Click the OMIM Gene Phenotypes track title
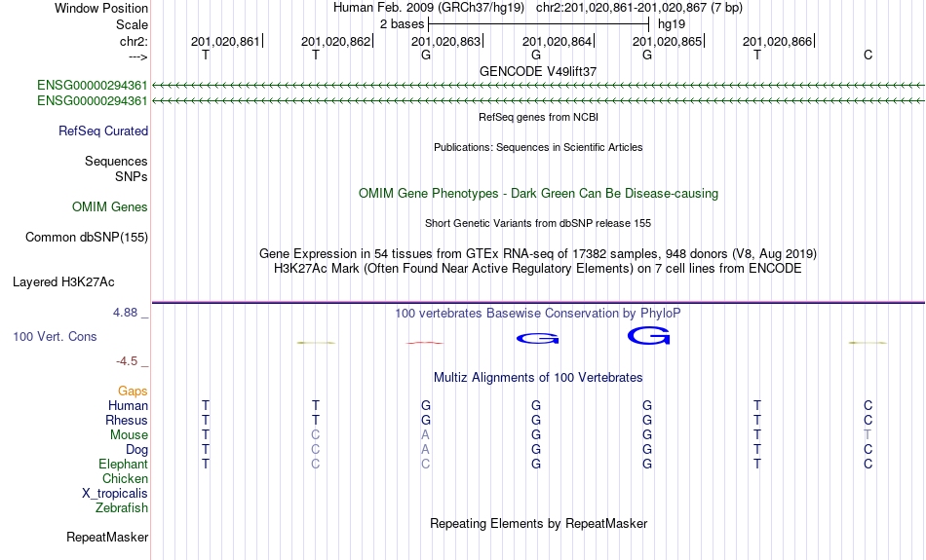The width and height of the screenshot is (926, 560). click(539, 194)
